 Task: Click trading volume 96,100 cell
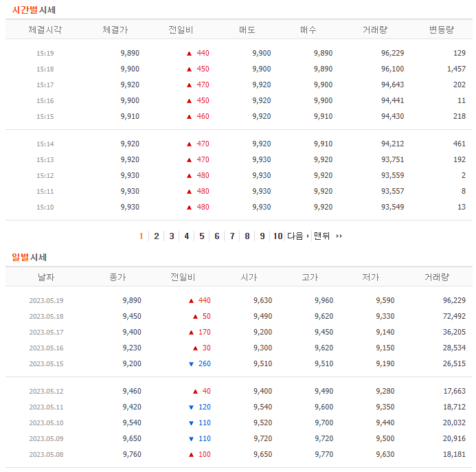pyautogui.click(x=392, y=69)
